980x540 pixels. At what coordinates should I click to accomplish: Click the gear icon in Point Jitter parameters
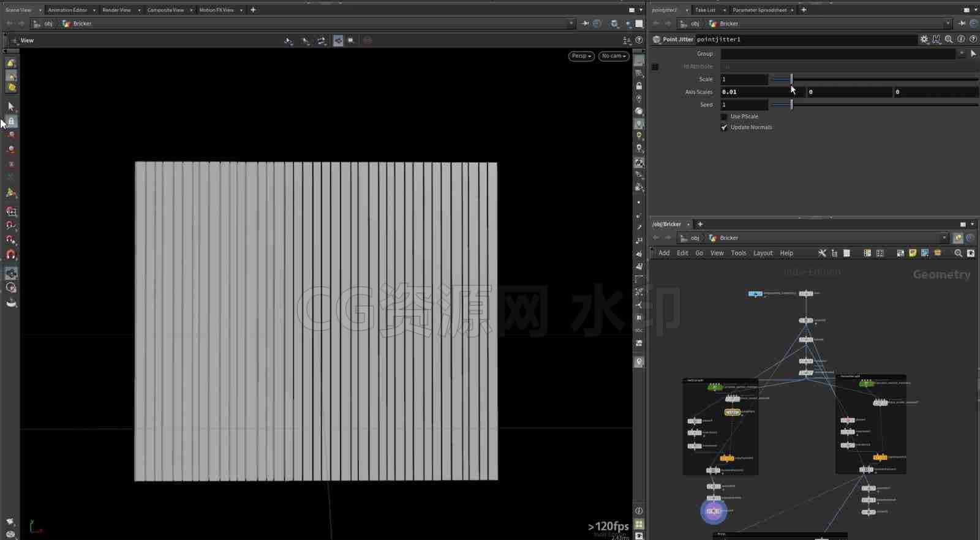924,39
